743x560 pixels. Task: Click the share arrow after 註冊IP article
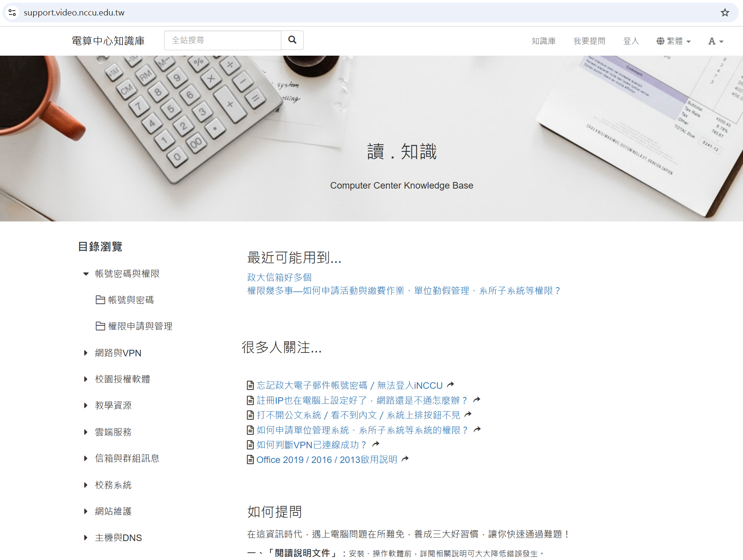click(x=477, y=399)
